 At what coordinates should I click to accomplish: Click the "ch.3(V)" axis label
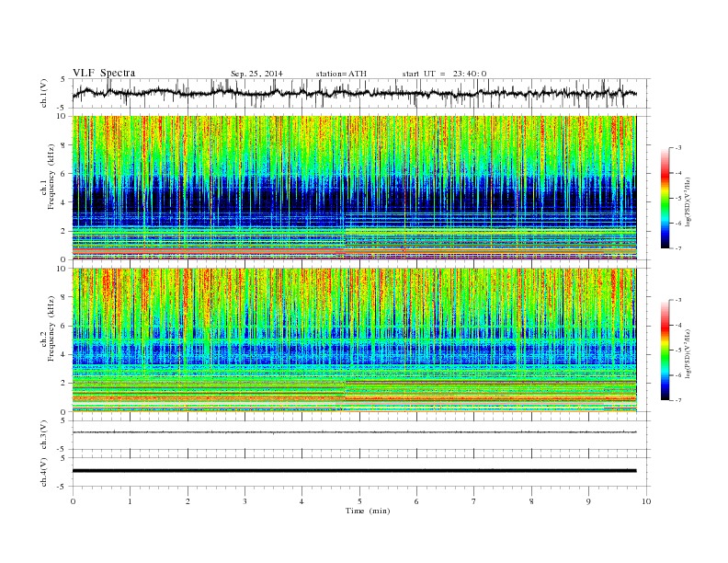tap(44, 435)
